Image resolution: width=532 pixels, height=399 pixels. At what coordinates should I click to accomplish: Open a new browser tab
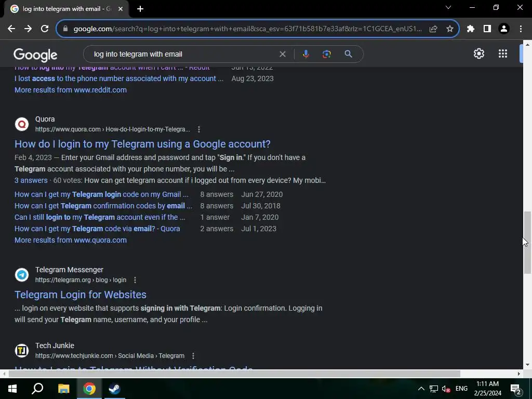(x=140, y=9)
